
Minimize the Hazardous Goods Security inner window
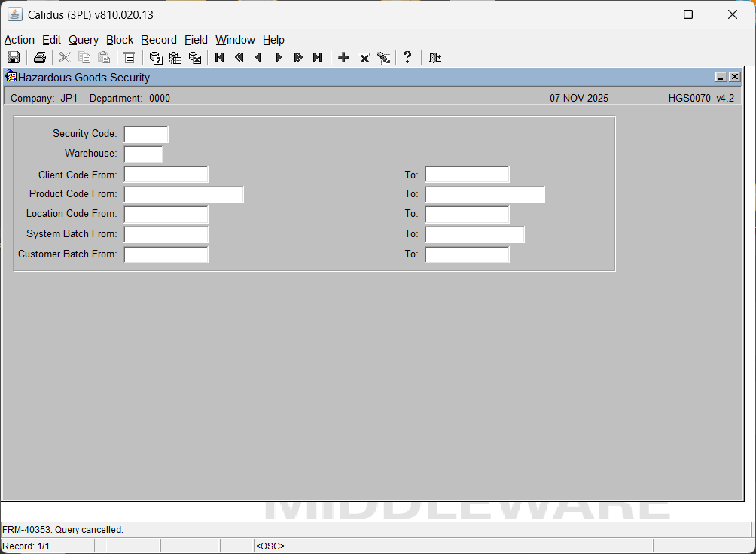coord(721,77)
